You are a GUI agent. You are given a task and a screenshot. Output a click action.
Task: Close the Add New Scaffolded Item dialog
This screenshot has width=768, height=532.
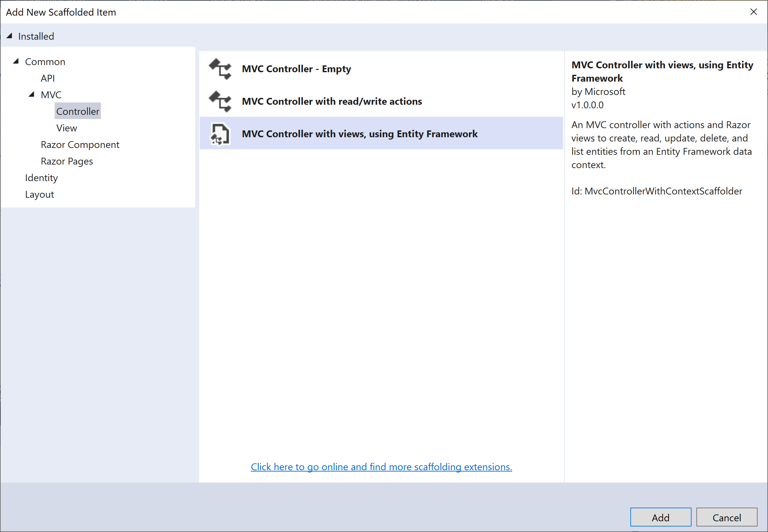point(753,12)
